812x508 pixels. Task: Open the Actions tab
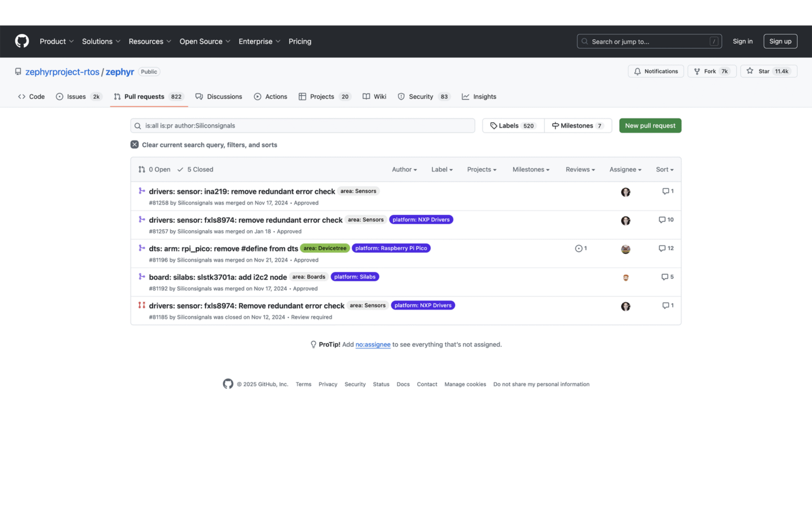tap(271, 97)
